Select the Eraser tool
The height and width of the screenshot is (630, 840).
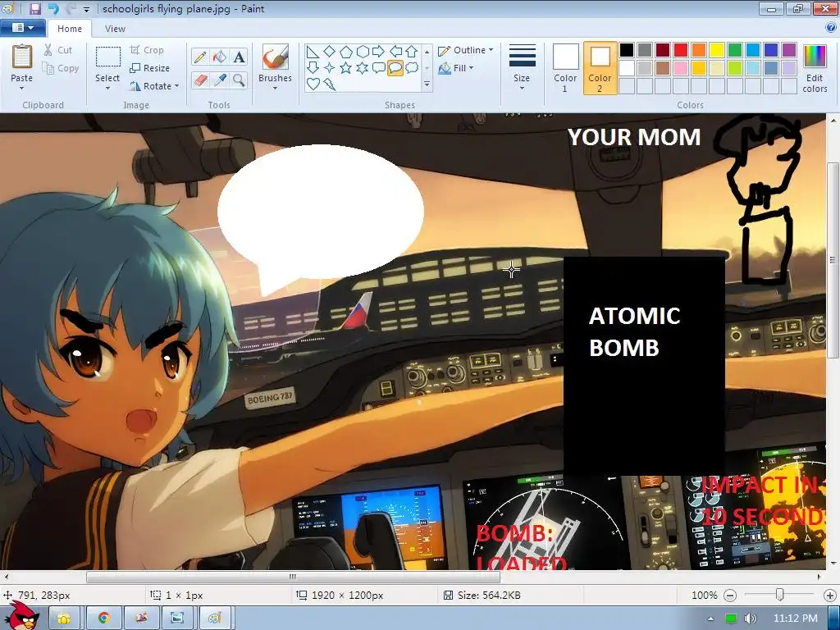pos(200,80)
